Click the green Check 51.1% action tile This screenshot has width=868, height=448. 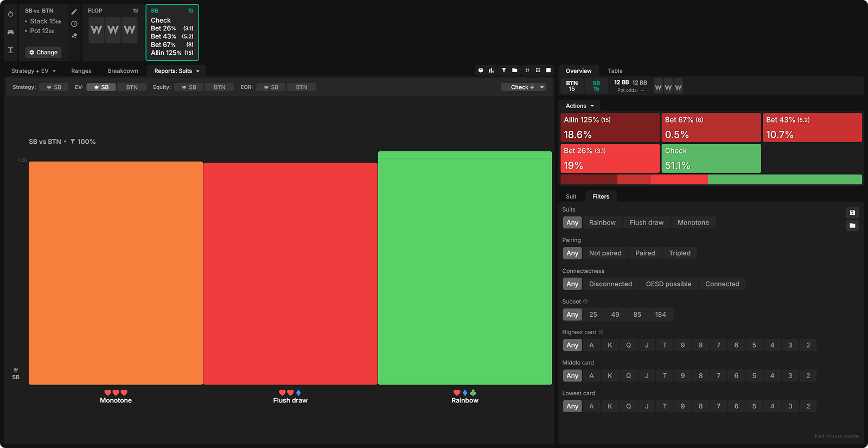(x=711, y=158)
